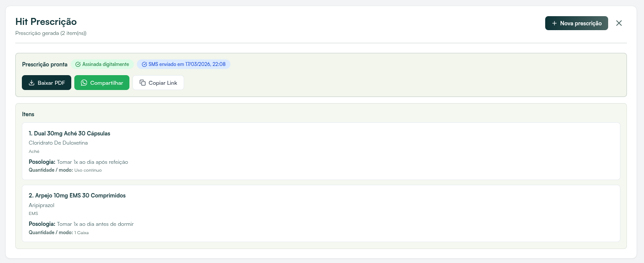Click the Aripiprazol substance name
The width and height of the screenshot is (644, 263).
(42, 205)
